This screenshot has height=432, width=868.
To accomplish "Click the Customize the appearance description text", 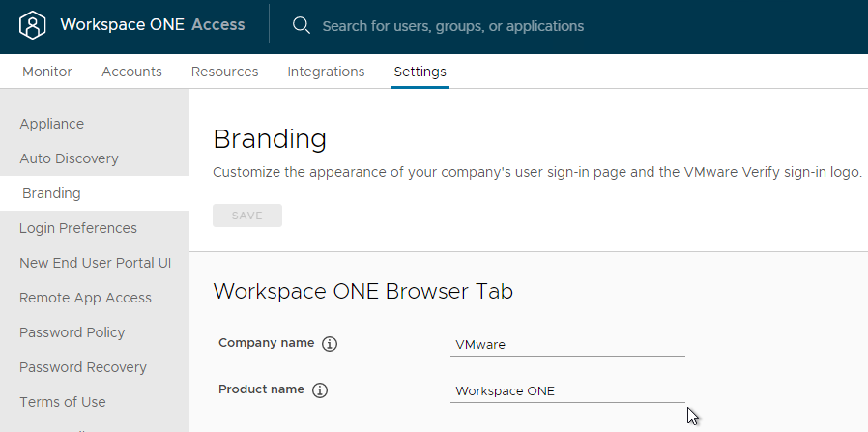I will [x=537, y=173].
